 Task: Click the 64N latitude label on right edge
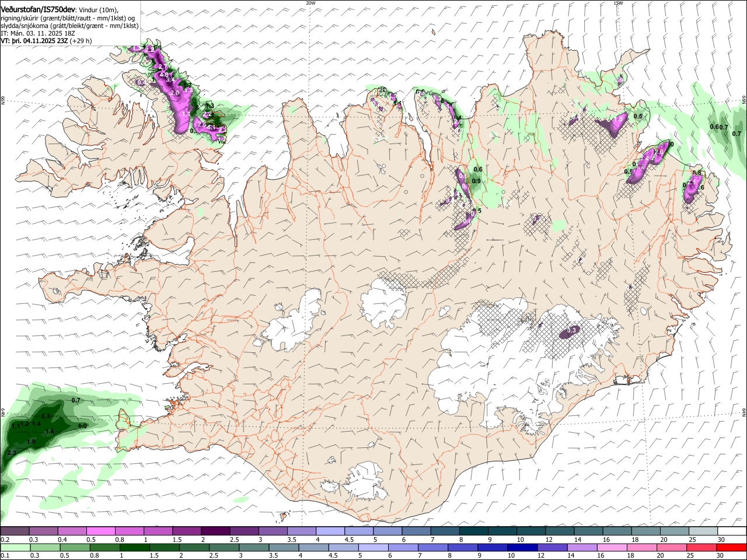(744, 411)
